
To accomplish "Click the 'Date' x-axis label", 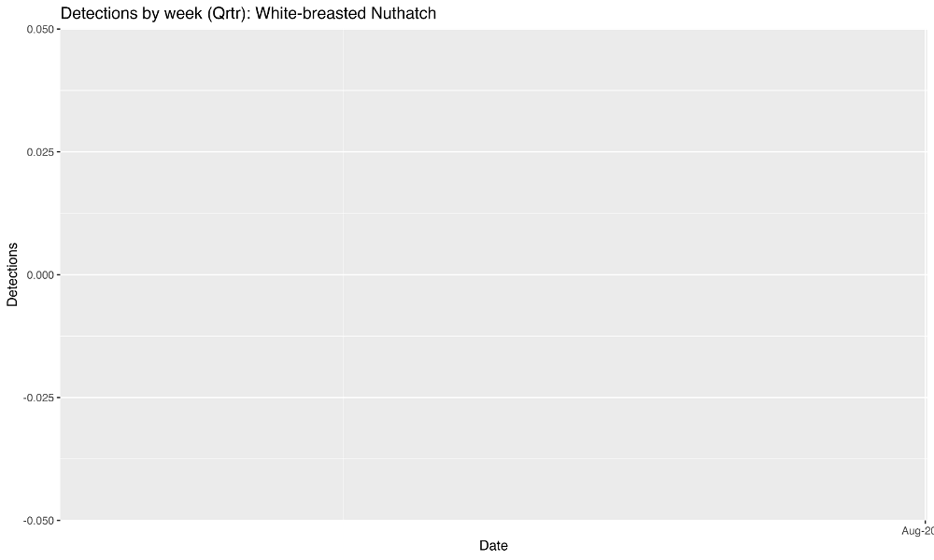I will [x=493, y=545].
